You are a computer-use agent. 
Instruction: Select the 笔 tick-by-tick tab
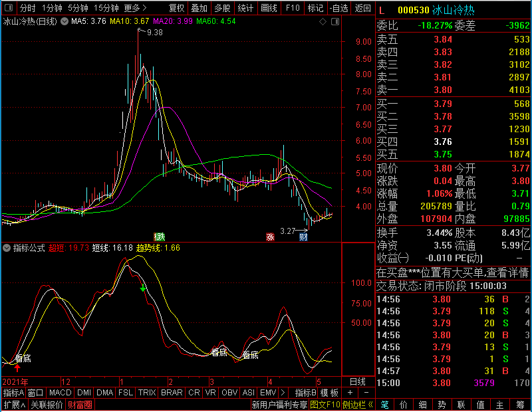(x=385, y=405)
